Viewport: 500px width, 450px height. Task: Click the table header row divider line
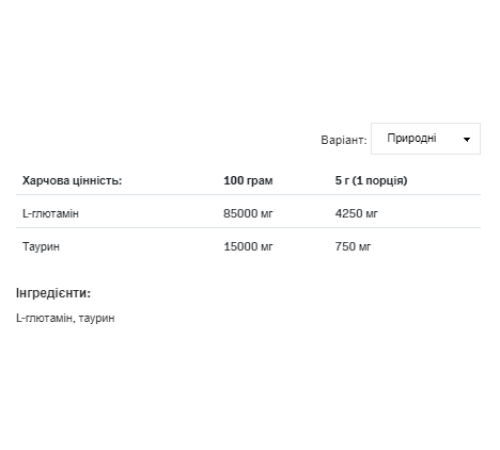[x=248, y=194]
